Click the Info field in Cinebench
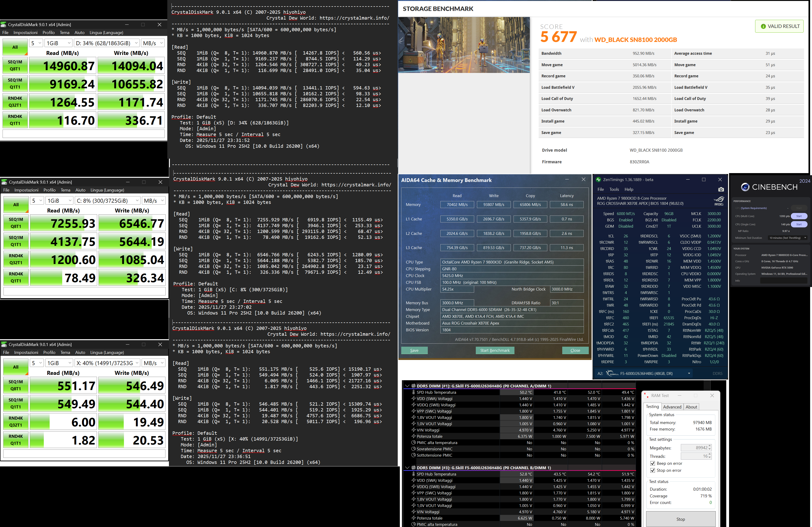 point(784,280)
